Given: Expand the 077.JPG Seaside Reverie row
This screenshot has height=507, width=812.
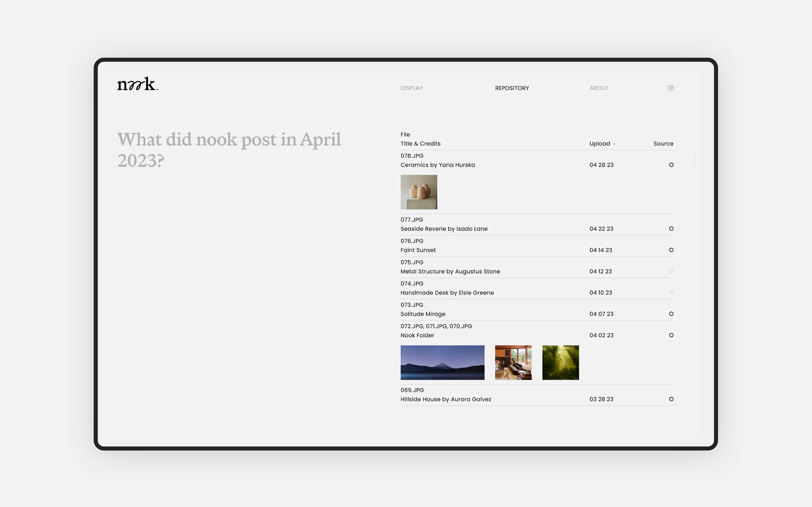Looking at the screenshot, I should (x=444, y=229).
